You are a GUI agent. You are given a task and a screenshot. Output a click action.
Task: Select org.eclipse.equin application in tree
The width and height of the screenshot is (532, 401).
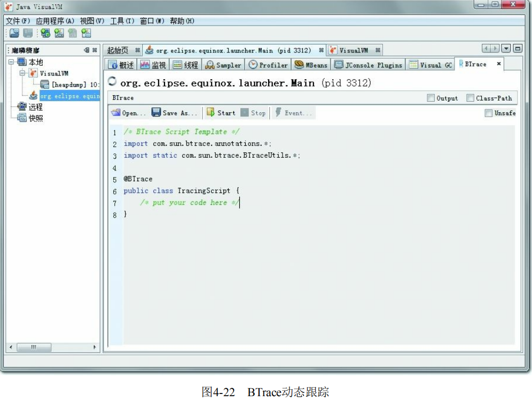(x=69, y=96)
